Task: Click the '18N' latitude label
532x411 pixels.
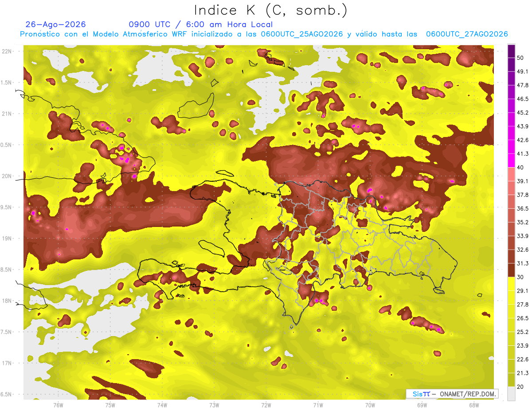Action: tap(6, 301)
